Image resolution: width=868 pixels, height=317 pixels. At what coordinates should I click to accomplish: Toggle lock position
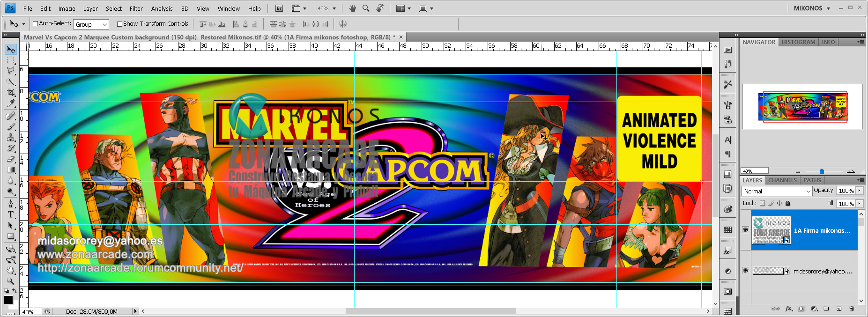(x=779, y=203)
